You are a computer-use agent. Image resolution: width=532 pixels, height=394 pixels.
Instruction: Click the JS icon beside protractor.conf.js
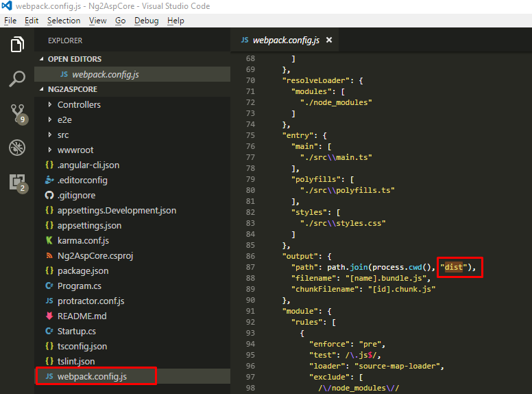pos(49,301)
